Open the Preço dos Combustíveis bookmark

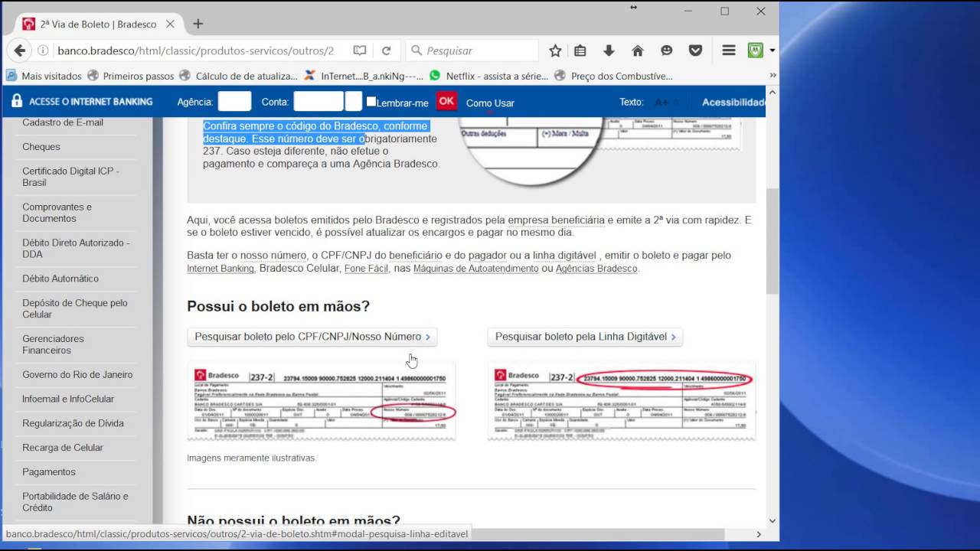(x=613, y=76)
